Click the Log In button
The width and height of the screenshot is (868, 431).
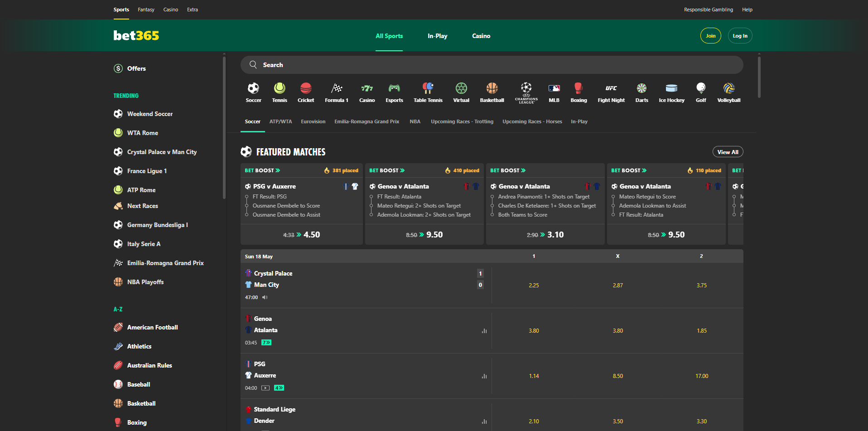(740, 36)
